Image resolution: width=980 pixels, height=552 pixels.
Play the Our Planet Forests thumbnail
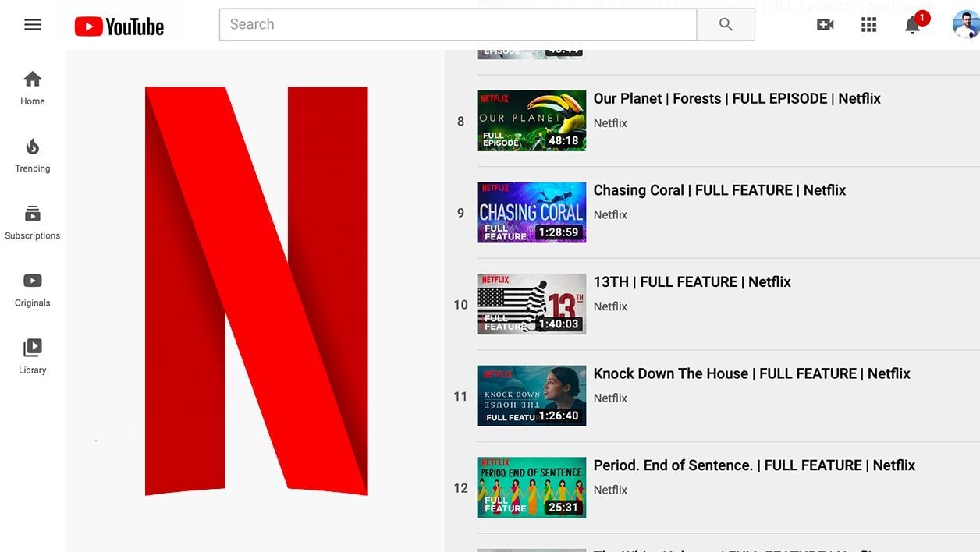[531, 121]
